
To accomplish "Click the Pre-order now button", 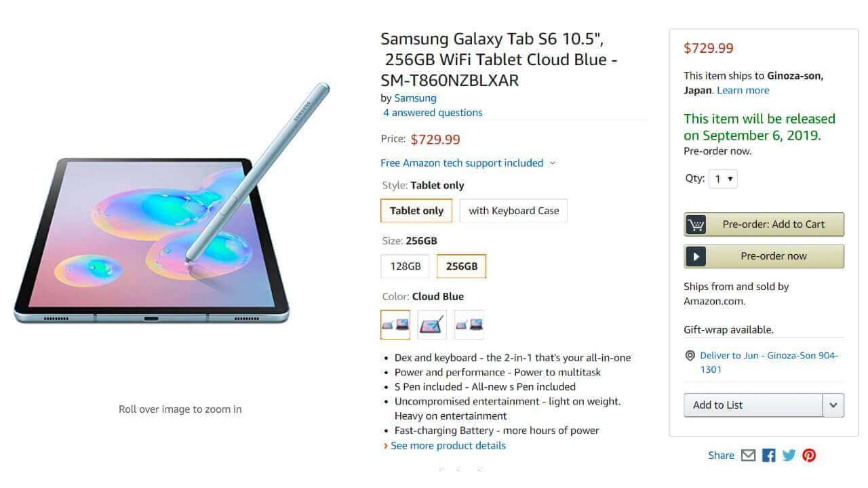I will (764, 256).
